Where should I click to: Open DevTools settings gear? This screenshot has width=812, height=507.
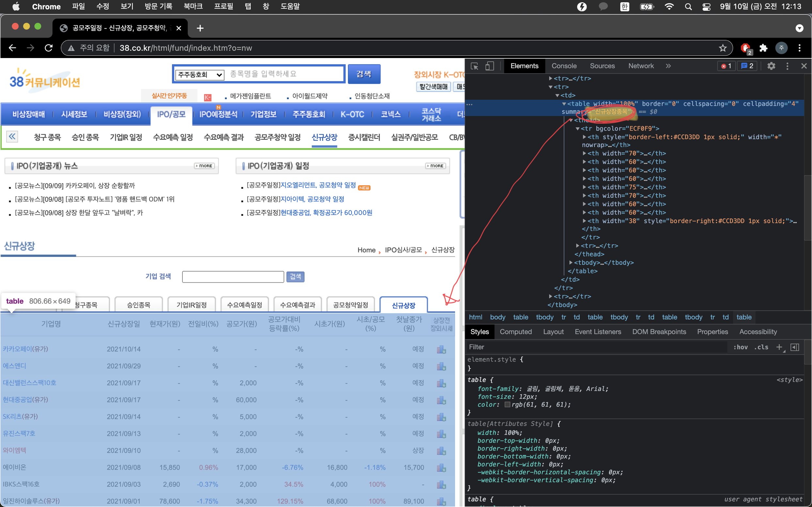click(771, 66)
